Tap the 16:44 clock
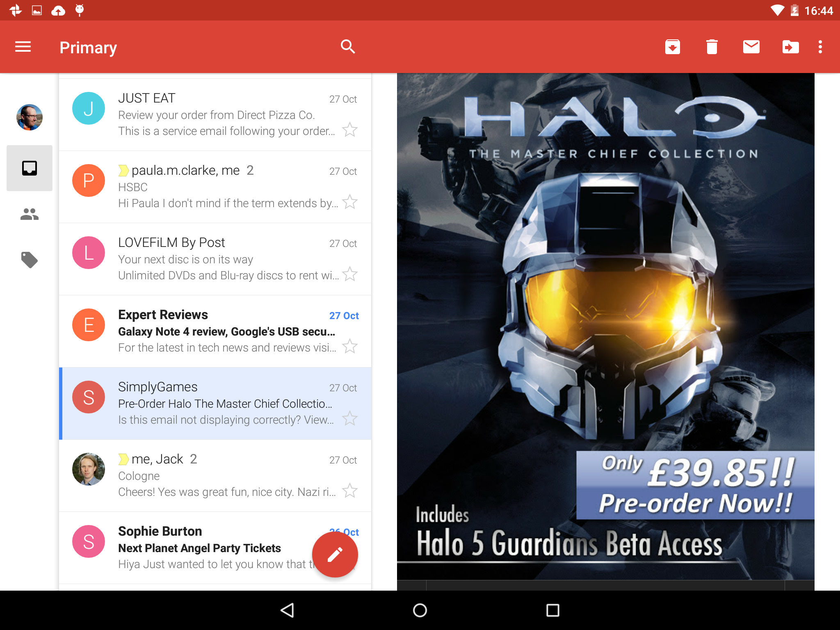 point(819,11)
